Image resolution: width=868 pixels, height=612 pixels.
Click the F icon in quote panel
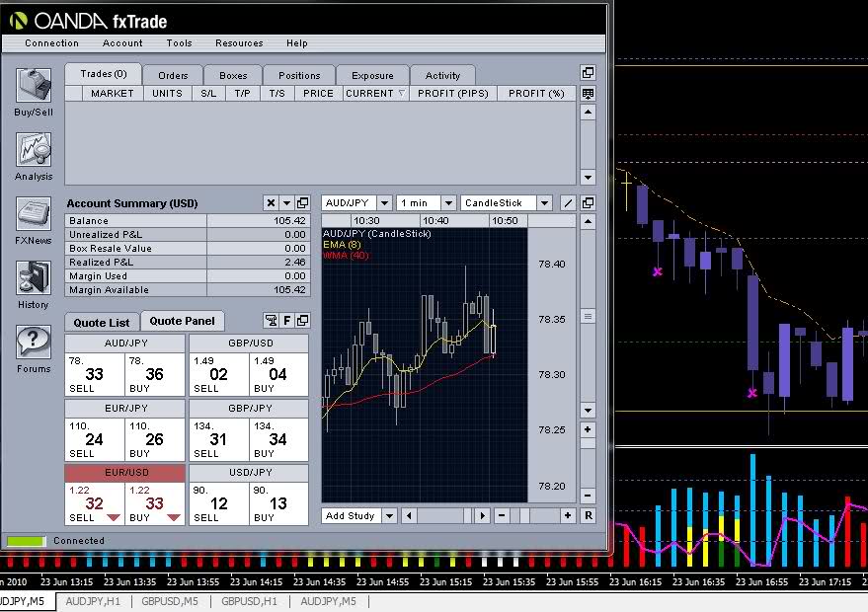(287, 321)
